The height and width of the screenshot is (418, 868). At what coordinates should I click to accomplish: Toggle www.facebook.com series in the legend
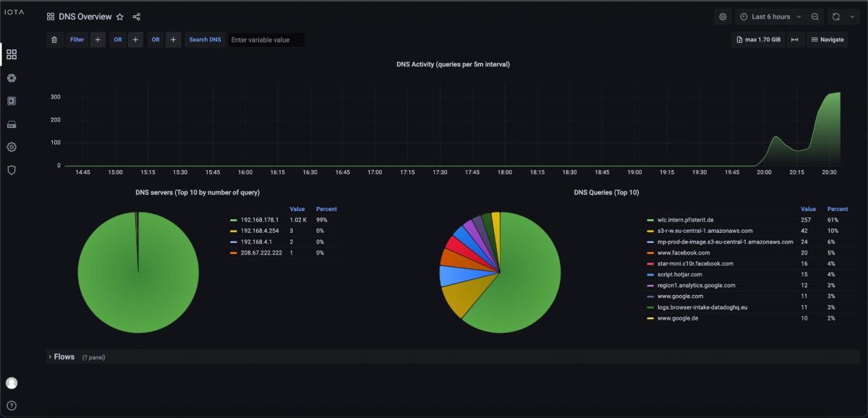(x=684, y=253)
